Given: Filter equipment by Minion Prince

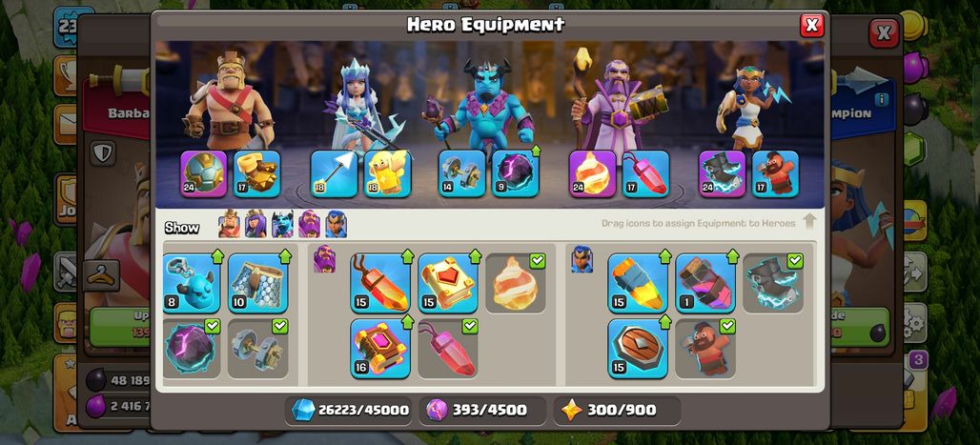Looking at the screenshot, I should click(x=282, y=224).
